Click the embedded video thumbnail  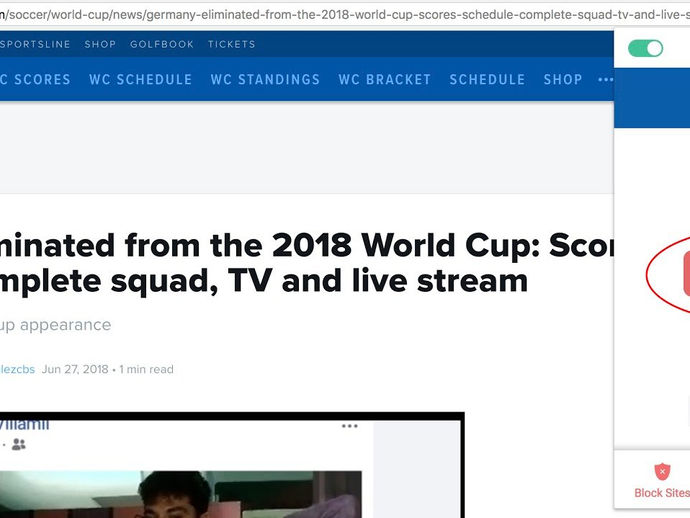point(181,494)
